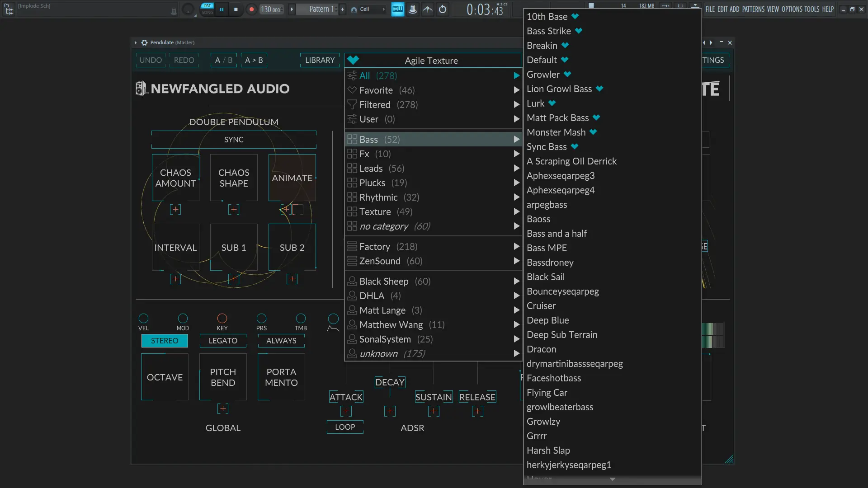This screenshot has height=488, width=868.
Task: Click the loop recording circular arrow icon
Action: click(x=443, y=9)
